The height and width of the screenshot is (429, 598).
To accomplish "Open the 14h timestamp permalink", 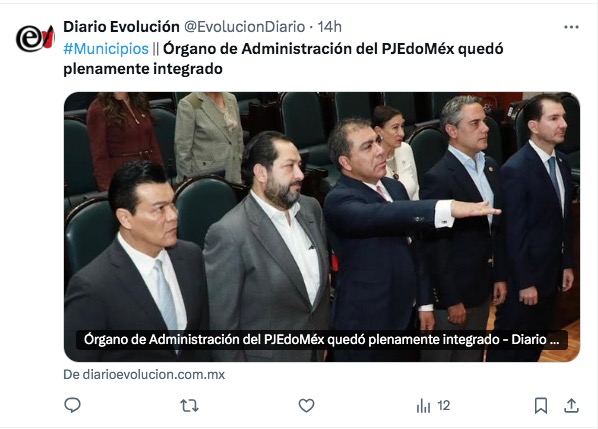I will click(x=330, y=27).
